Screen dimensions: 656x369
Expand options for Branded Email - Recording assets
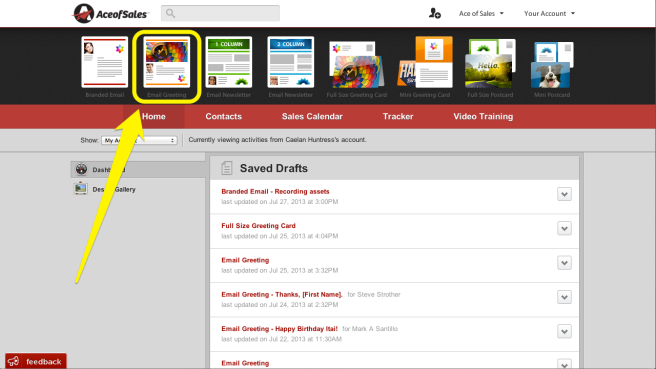564,194
